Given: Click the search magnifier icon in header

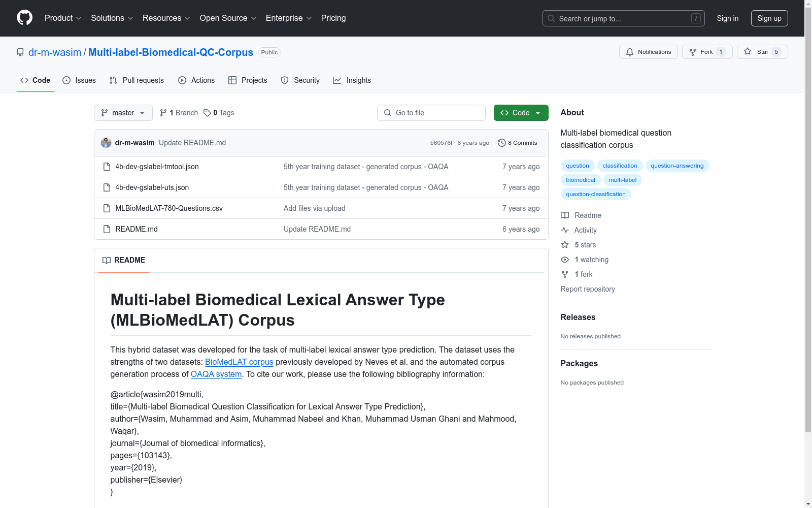Looking at the screenshot, I should coord(551,18).
